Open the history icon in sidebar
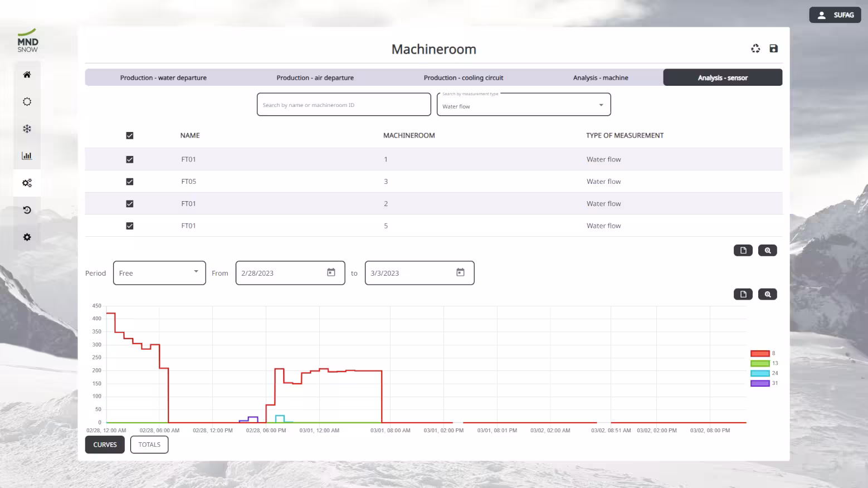Viewport: 868px width, 488px height. coord(27,210)
